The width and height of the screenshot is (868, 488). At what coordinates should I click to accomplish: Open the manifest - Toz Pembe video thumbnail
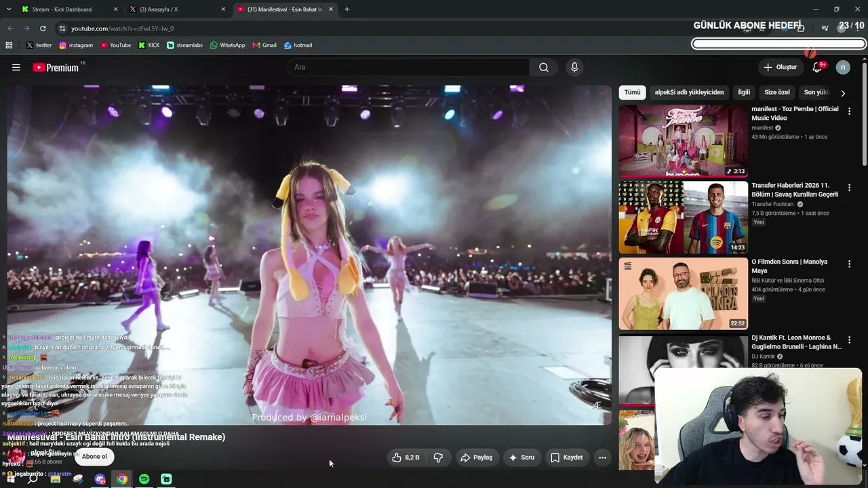click(684, 141)
